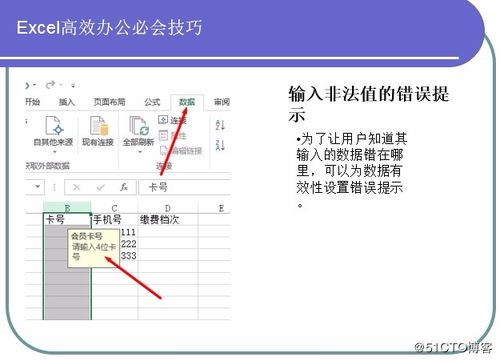Click the formula bar showing 卡号
Screen dimensions: 500x361
185,187
